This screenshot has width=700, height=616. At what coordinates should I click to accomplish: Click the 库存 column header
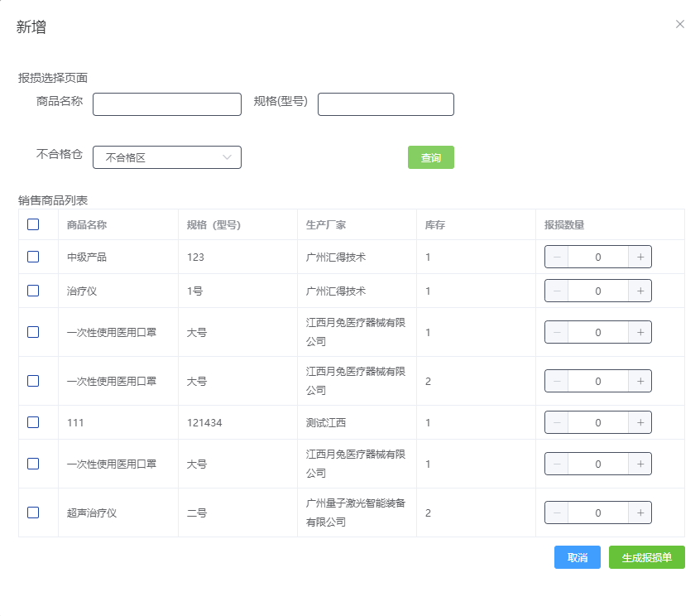tap(435, 225)
